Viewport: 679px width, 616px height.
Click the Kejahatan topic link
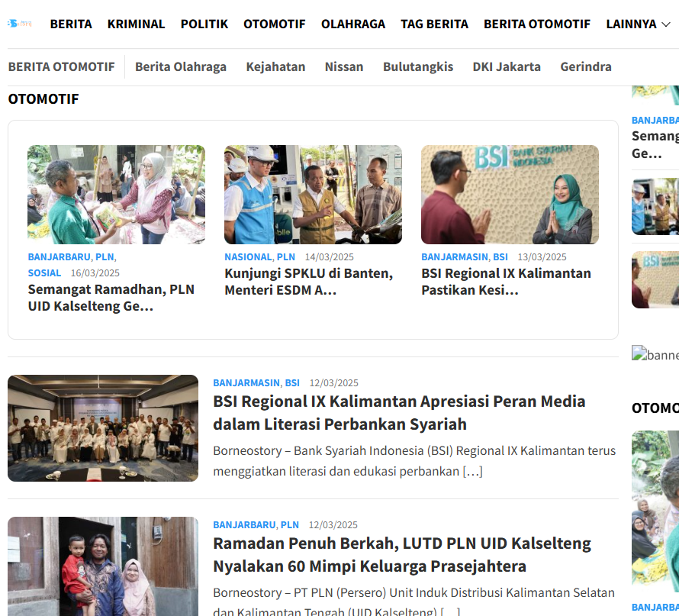(x=275, y=66)
